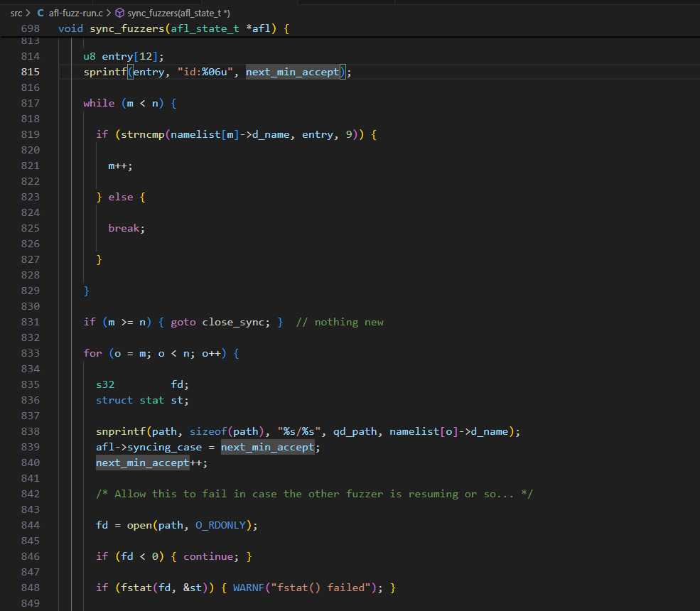The height and width of the screenshot is (611, 700).
Task: Click 'next_min_accept++' on line 840
Action: point(149,463)
